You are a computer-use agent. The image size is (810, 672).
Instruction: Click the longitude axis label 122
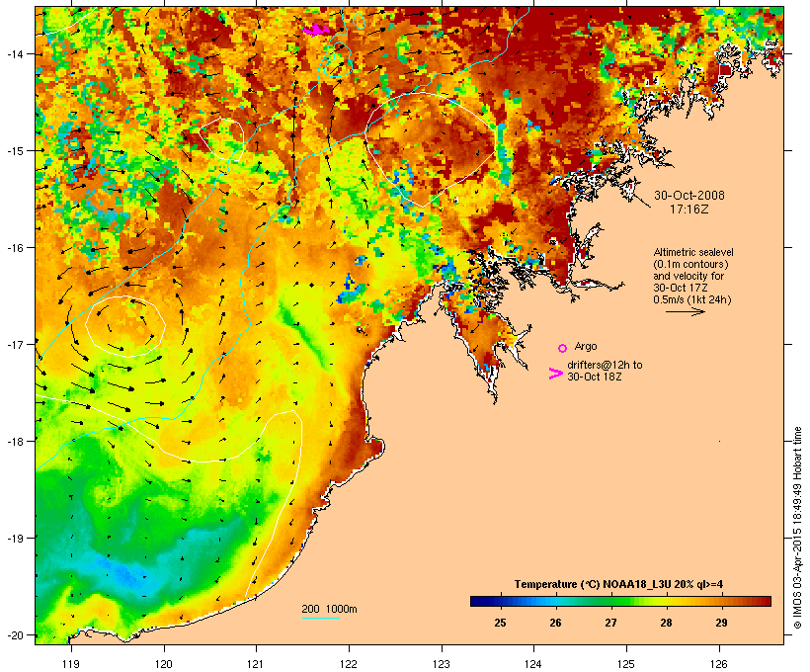(349, 664)
